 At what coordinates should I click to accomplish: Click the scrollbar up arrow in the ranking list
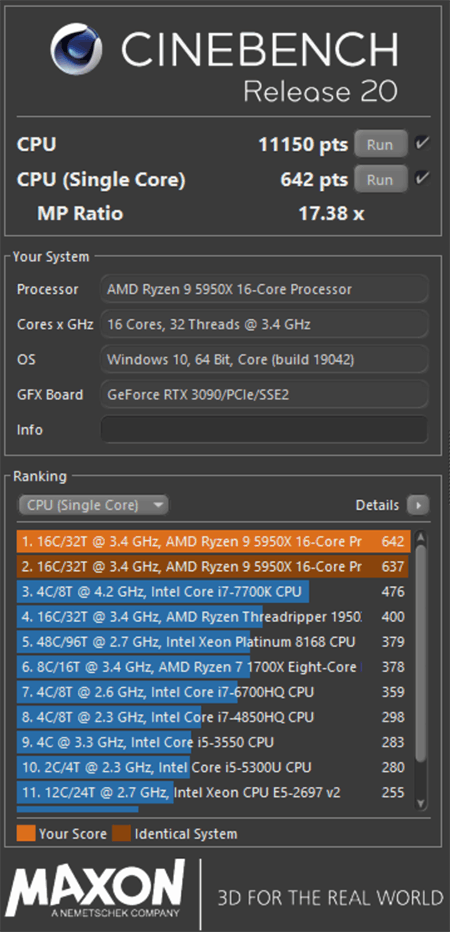[421, 537]
